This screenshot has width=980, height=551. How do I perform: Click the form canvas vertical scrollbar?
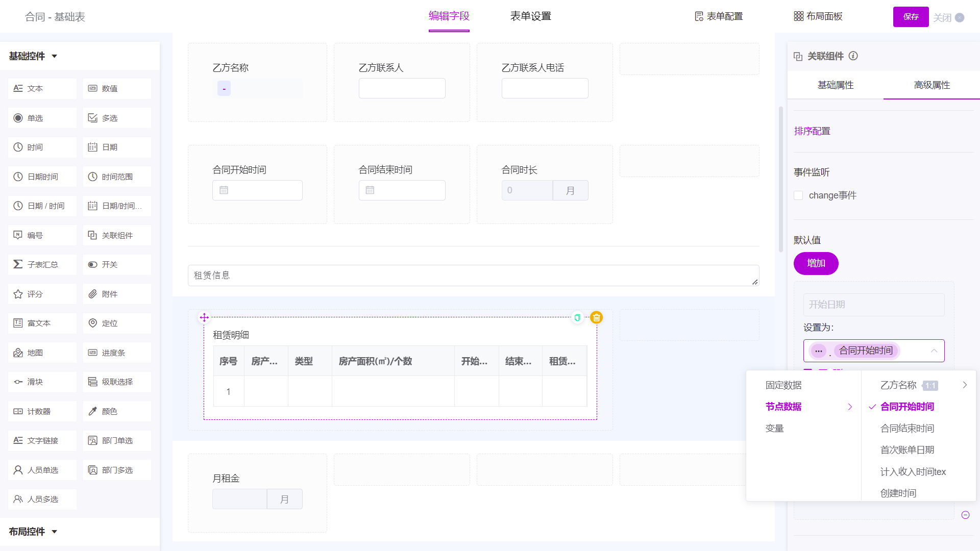pyautogui.click(x=781, y=179)
